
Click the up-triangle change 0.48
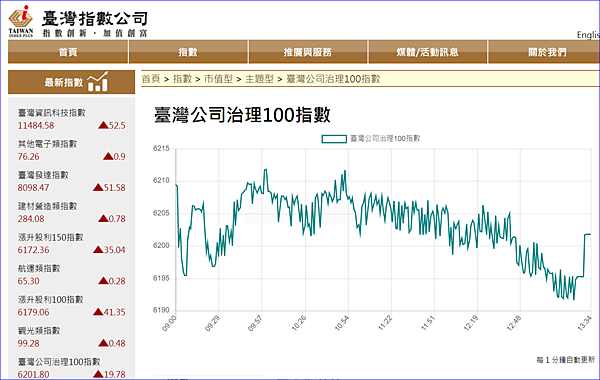coord(112,343)
